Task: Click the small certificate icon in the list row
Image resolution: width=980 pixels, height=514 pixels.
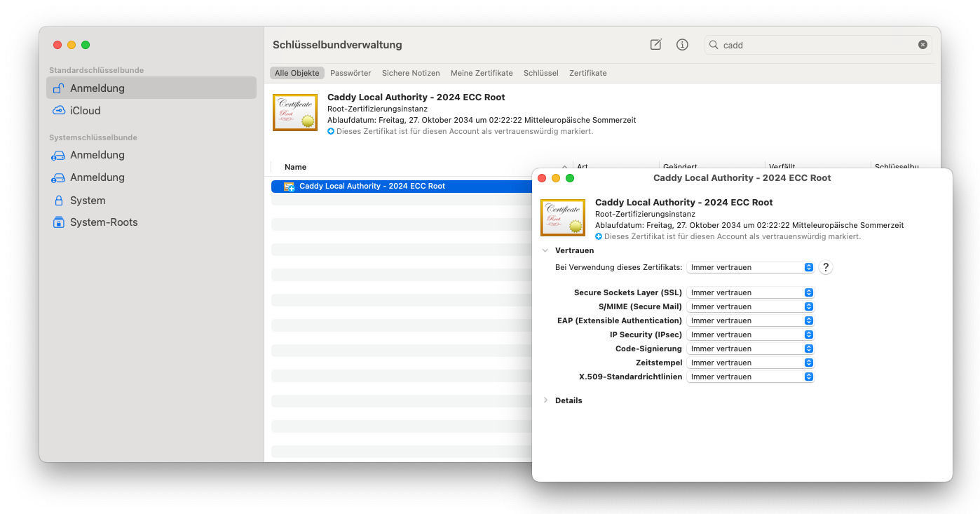Action: (289, 187)
